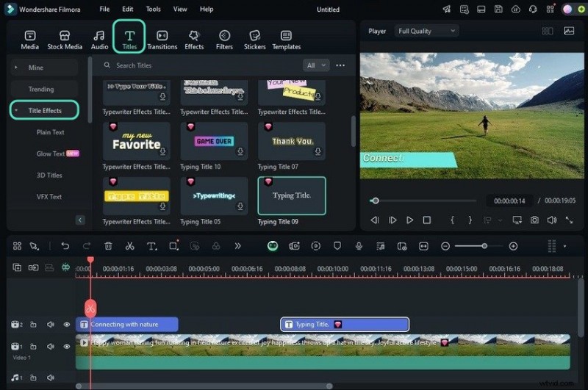Open the Tools menu

click(153, 9)
